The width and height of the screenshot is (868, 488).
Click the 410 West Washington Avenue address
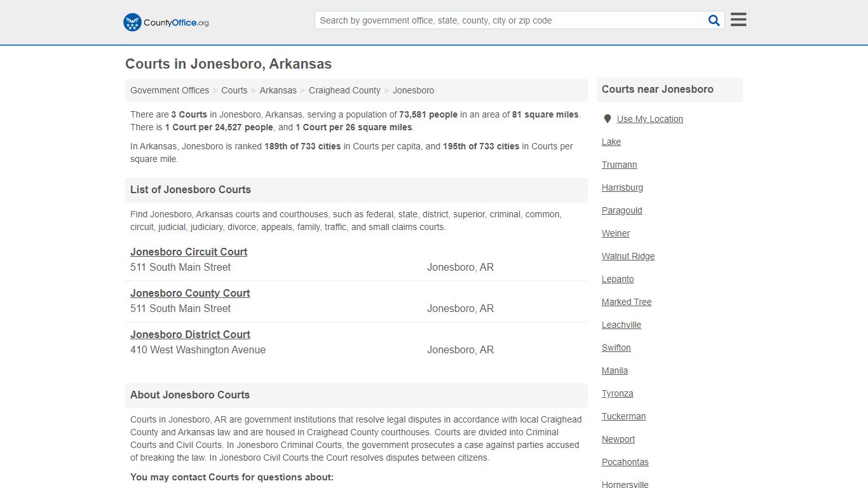(x=198, y=349)
